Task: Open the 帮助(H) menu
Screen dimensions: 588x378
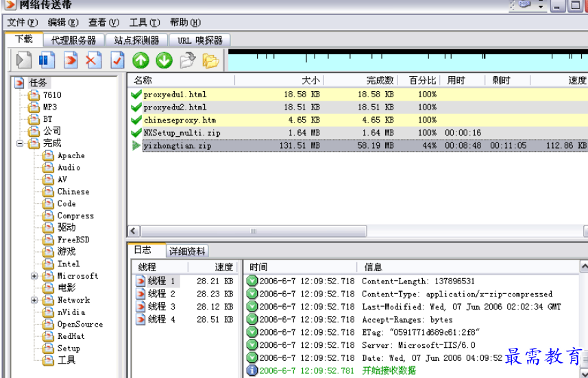Action: [x=185, y=23]
